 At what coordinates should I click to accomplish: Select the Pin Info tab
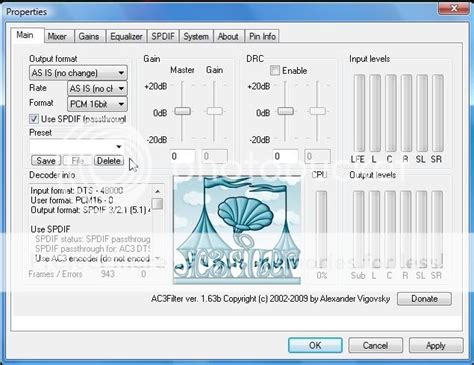(x=262, y=36)
